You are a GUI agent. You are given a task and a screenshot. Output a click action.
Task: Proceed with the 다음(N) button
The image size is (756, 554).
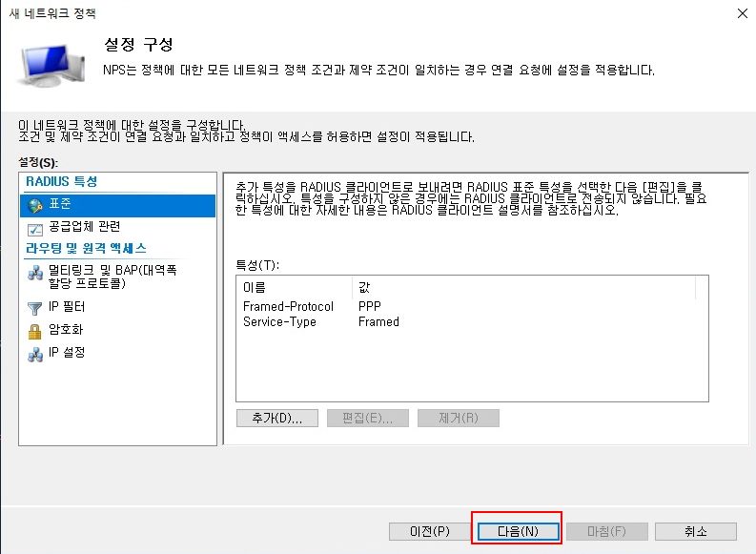click(517, 531)
